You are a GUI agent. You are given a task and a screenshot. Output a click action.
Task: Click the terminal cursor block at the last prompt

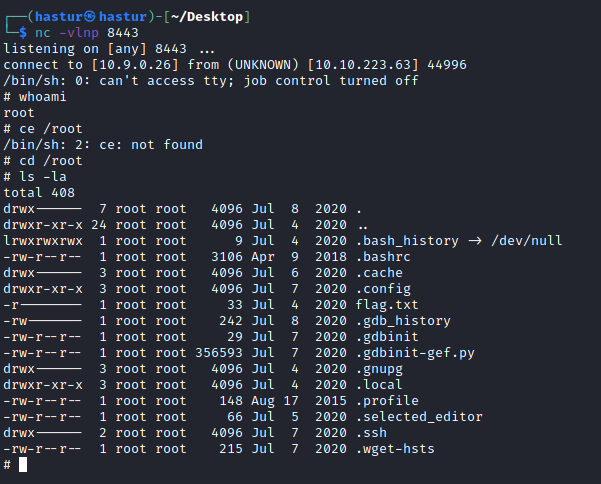[23, 465]
